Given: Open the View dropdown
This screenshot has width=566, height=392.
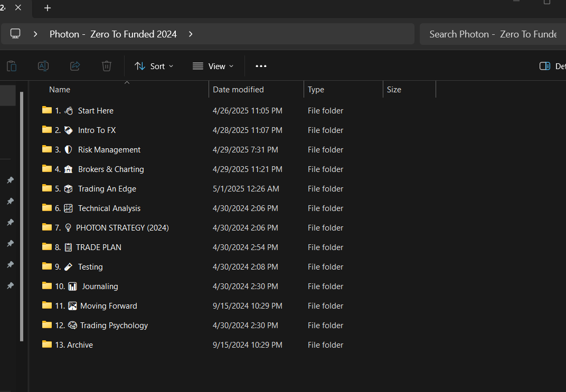Looking at the screenshot, I should [213, 66].
